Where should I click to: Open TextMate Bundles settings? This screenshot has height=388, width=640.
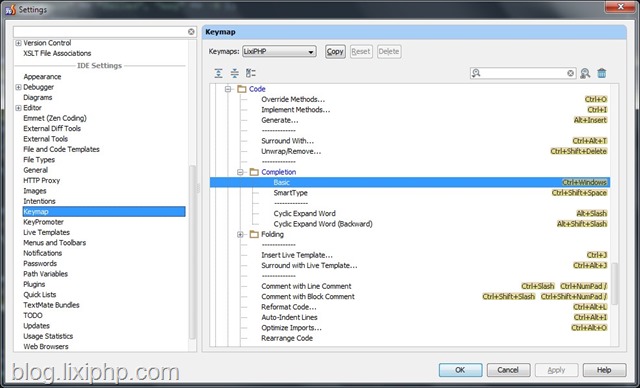pos(51,305)
